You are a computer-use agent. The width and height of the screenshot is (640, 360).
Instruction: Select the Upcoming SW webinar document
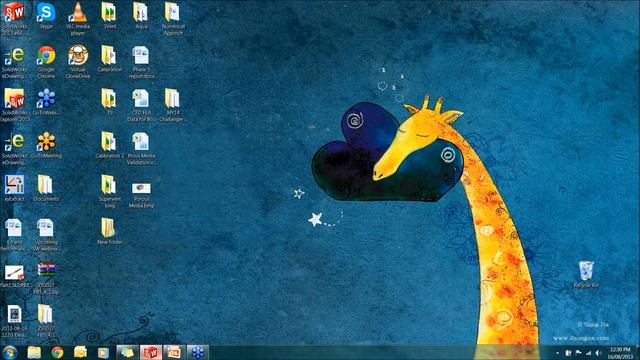pos(45,235)
